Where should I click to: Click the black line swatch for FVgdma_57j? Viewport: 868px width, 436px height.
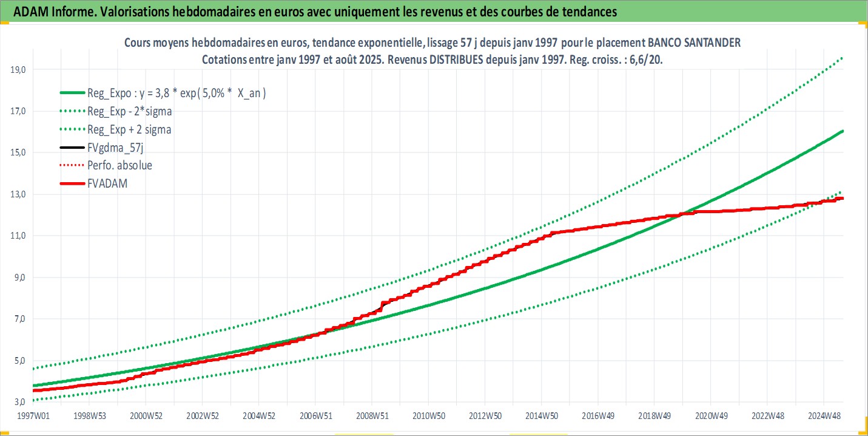coord(71,148)
